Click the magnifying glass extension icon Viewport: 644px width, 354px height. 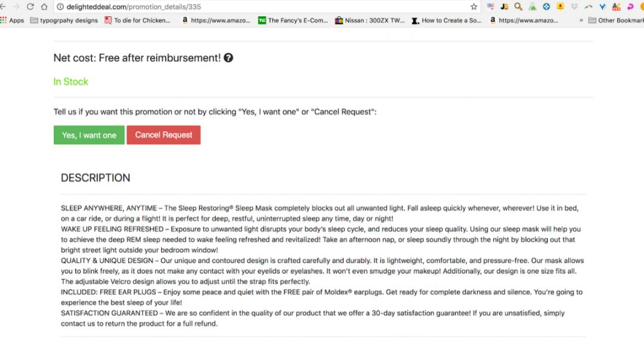click(518, 7)
